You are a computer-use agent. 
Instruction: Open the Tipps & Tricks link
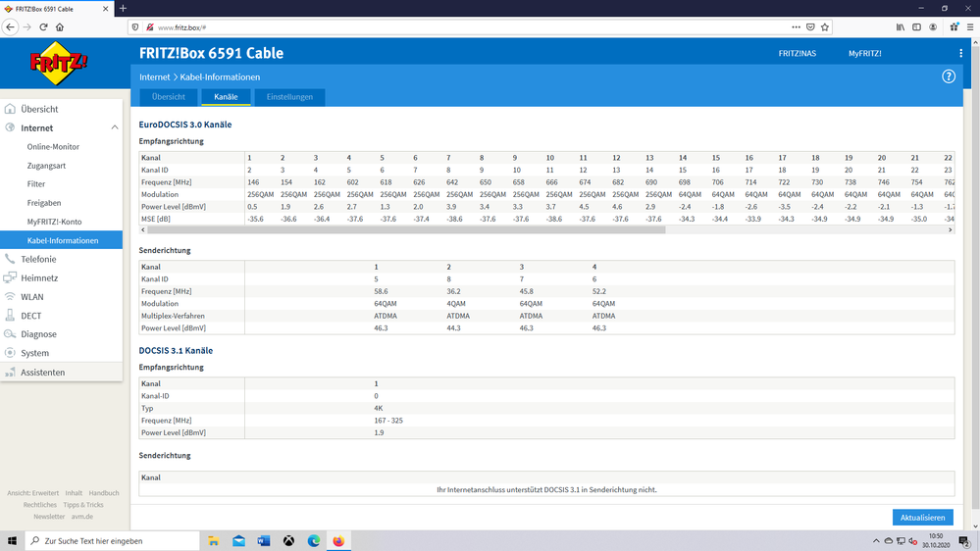[83, 505]
